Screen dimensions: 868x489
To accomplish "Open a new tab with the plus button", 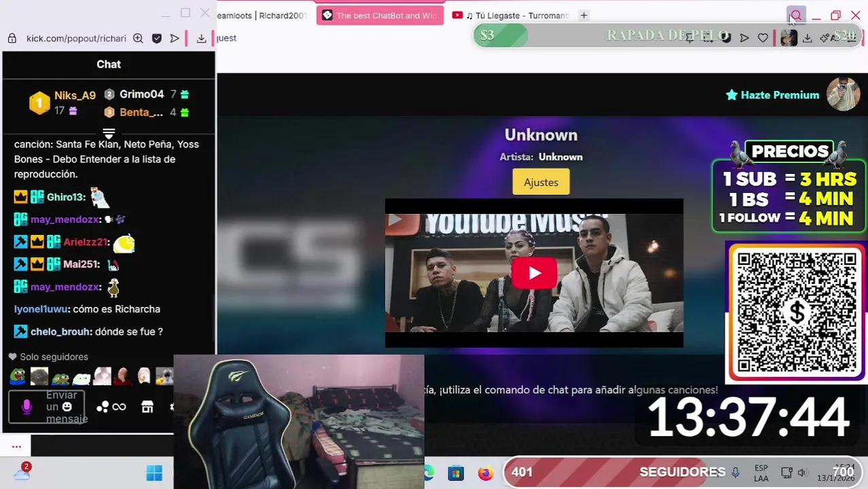I will click(583, 16).
